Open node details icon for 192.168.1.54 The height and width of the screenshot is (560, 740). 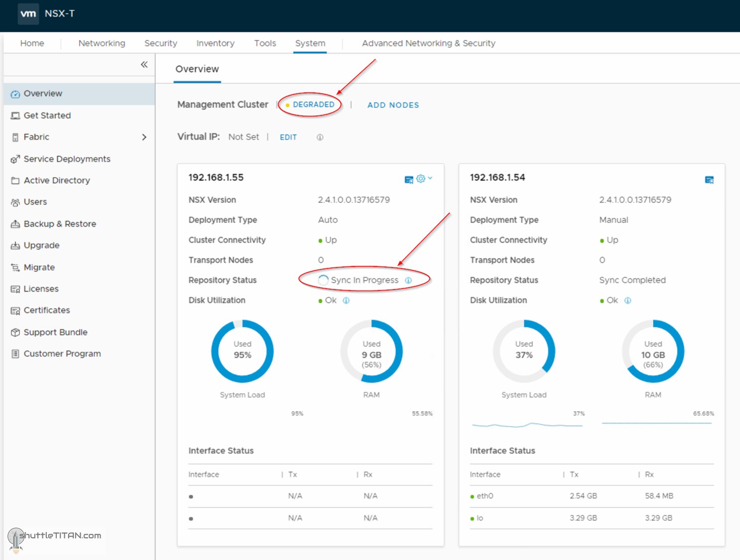click(709, 180)
